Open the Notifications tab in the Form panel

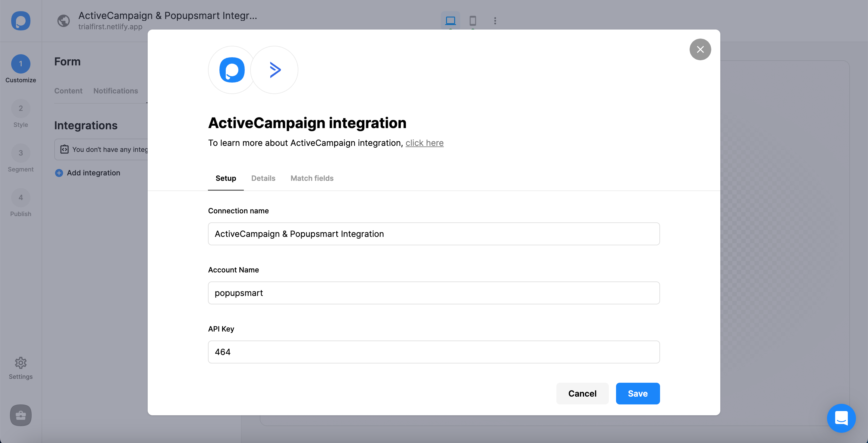pos(115,91)
